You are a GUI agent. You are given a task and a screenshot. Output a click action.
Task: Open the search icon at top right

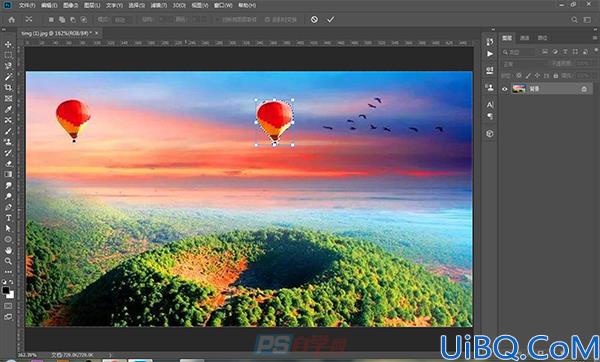tap(574, 20)
